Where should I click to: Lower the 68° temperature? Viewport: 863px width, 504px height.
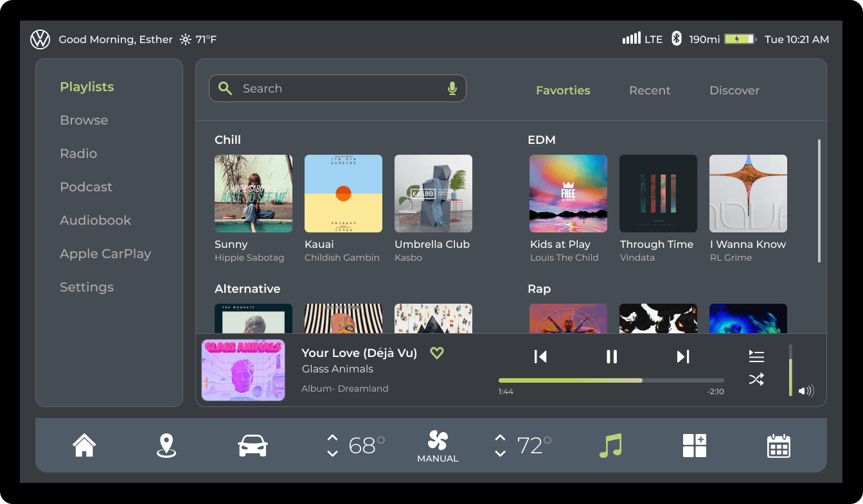pyautogui.click(x=332, y=453)
